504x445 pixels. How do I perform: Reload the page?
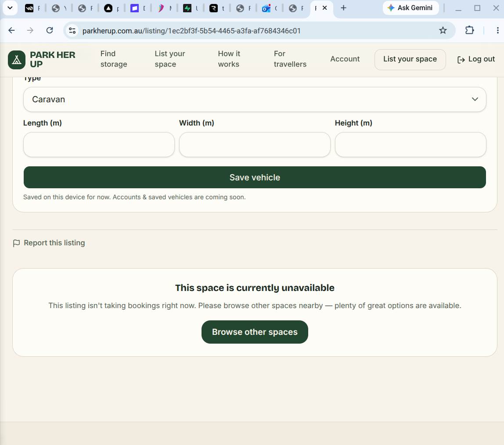50,31
